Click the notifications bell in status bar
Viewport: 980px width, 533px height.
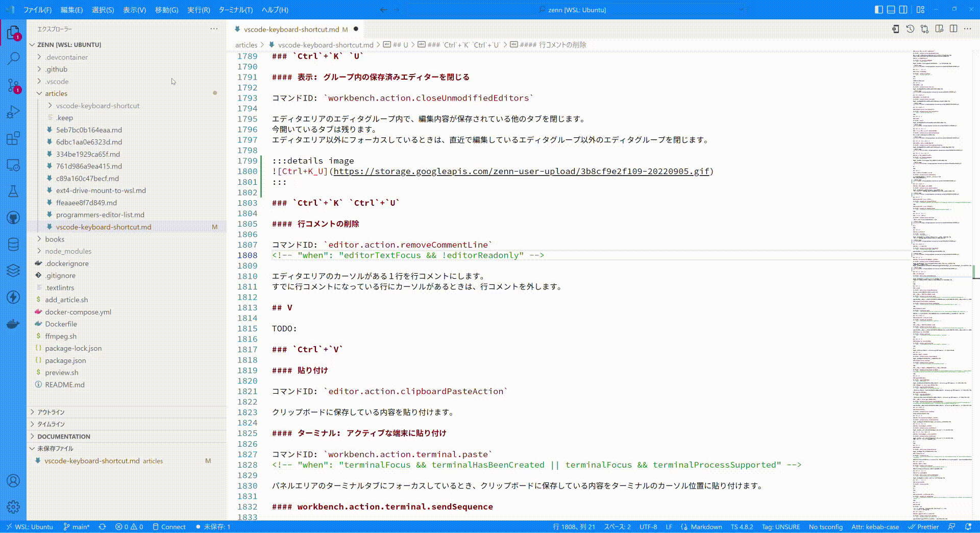(x=968, y=527)
